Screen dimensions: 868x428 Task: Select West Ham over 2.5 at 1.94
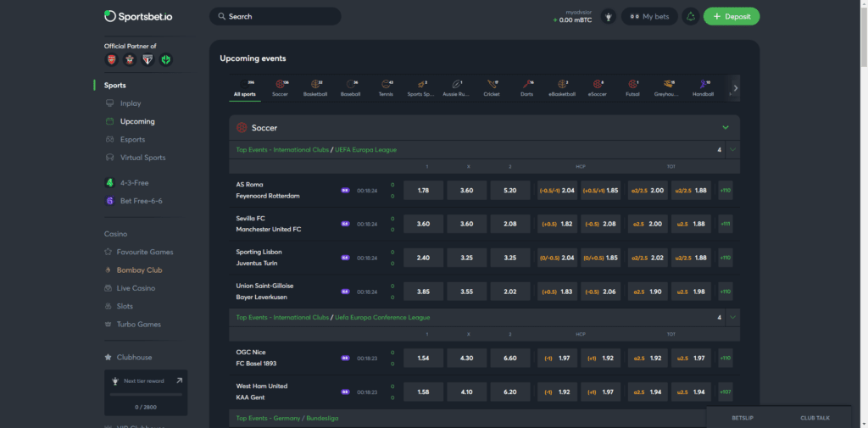(648, 392)
